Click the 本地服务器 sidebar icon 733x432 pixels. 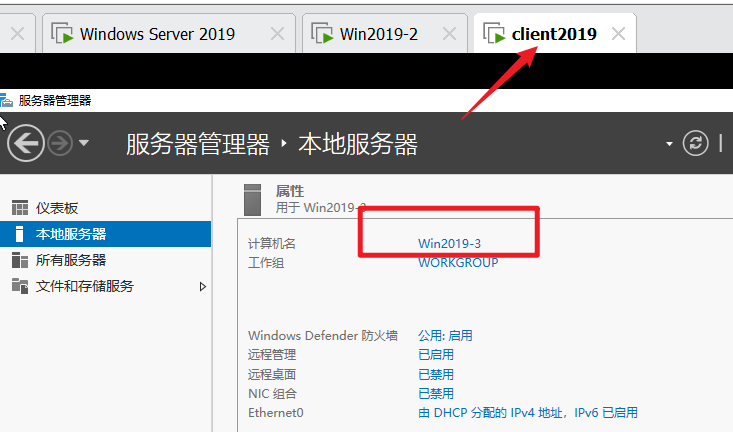19,234
